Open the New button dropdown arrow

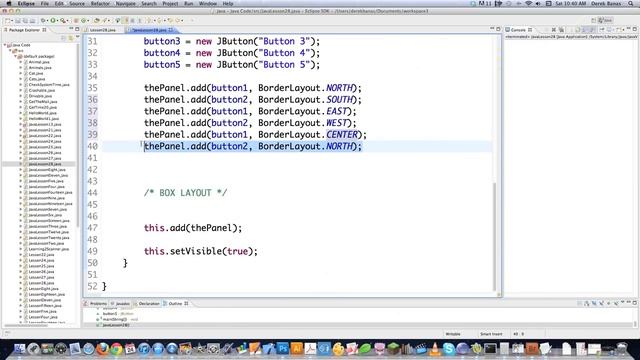(12, 20)
